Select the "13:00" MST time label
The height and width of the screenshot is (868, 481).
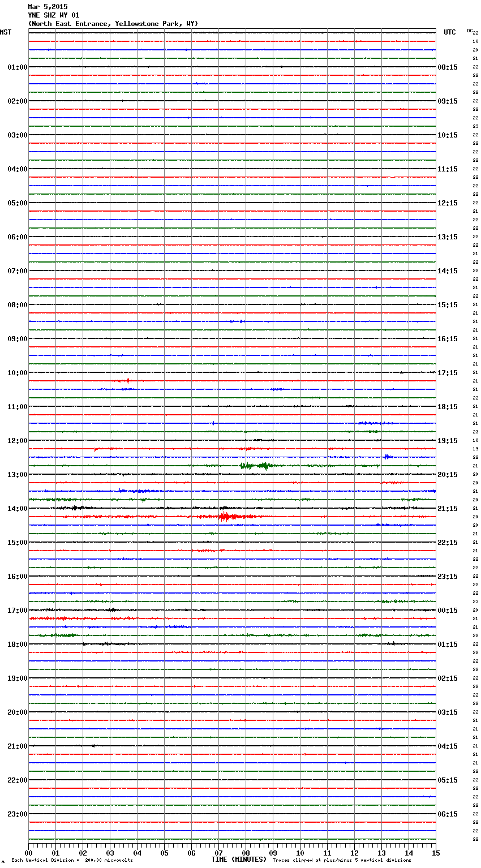click(x=18, y=475)
